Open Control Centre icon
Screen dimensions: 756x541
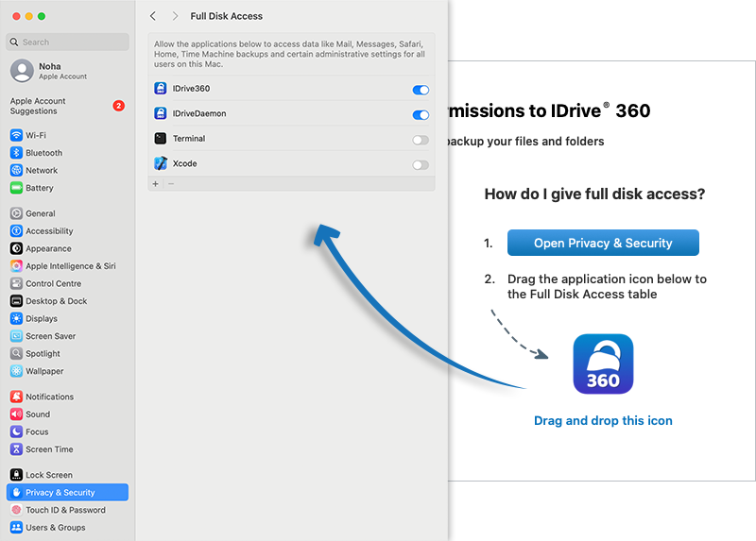(x=16, y=283)
